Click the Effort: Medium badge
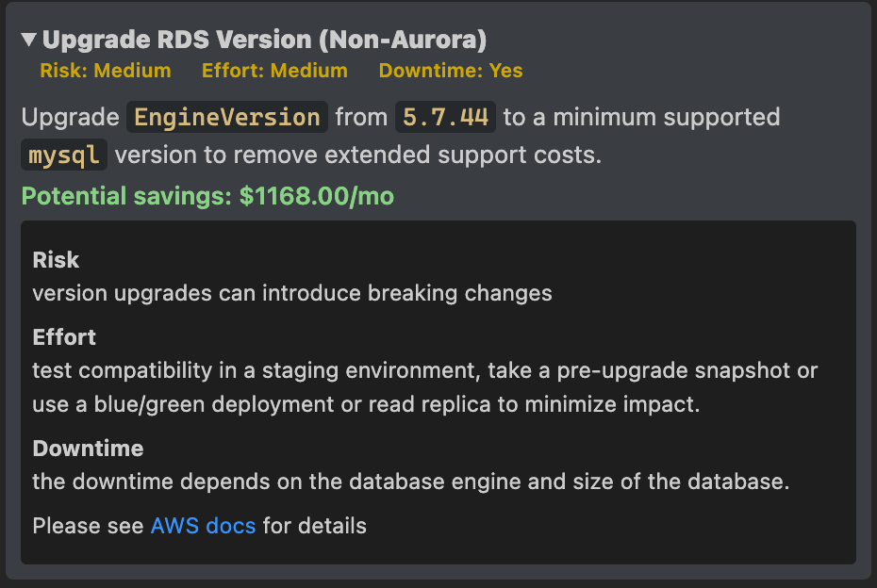877x588 pixels. tap(274, 70)
